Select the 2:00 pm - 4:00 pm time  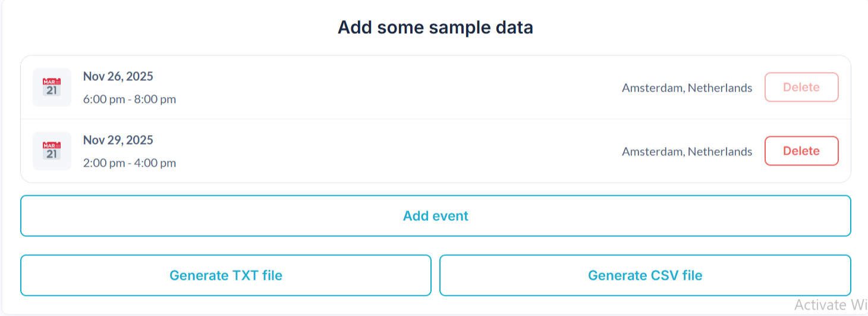point(130,162)
